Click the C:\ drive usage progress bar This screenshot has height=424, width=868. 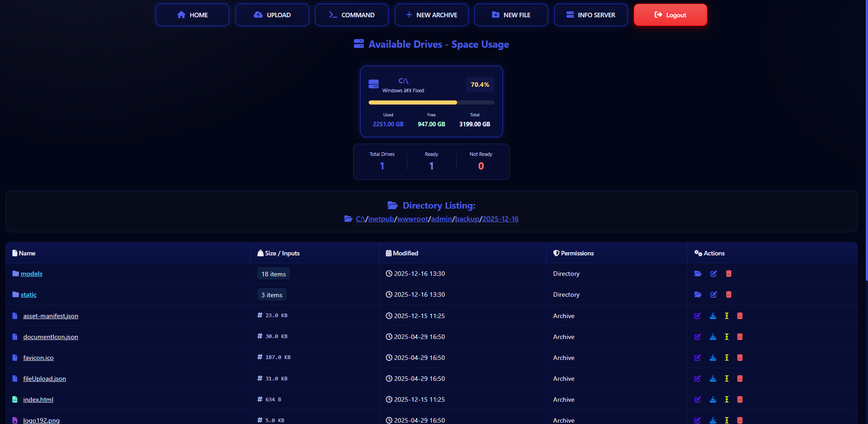coord(431,103)
